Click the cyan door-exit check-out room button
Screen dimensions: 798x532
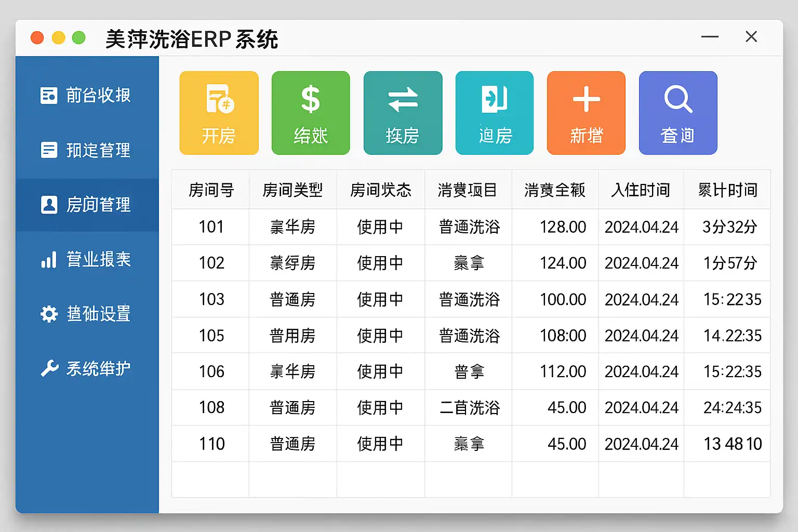click(x=495, y=113)
